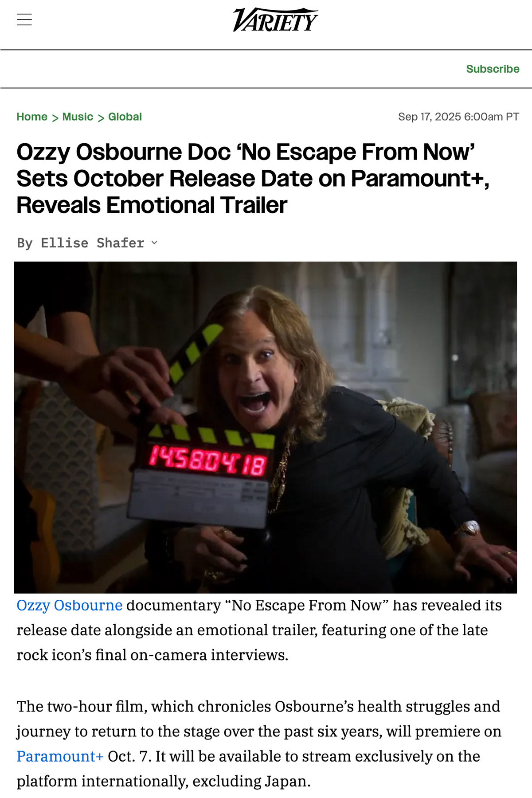Follow the blue Paramount+ link
The width and height of the screenshot is (532, 798).
tap(60, 756)
